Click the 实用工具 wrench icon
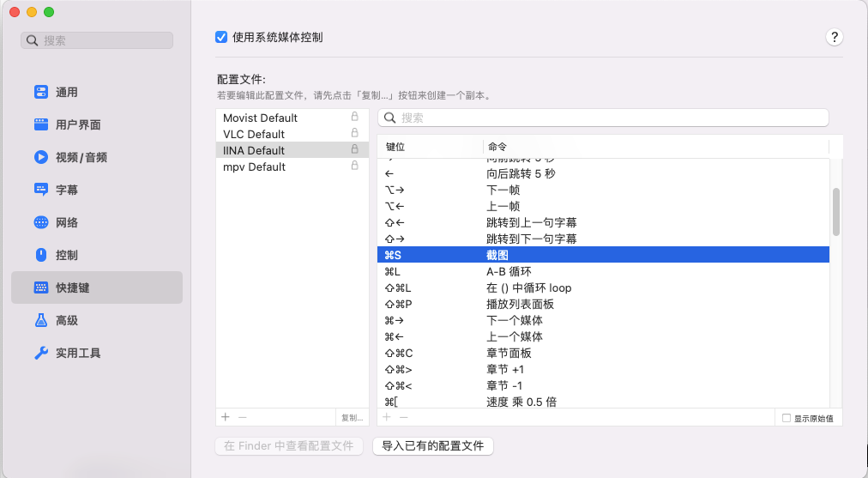868x478 pixels. pyautogui.click(x=41, y=353)
